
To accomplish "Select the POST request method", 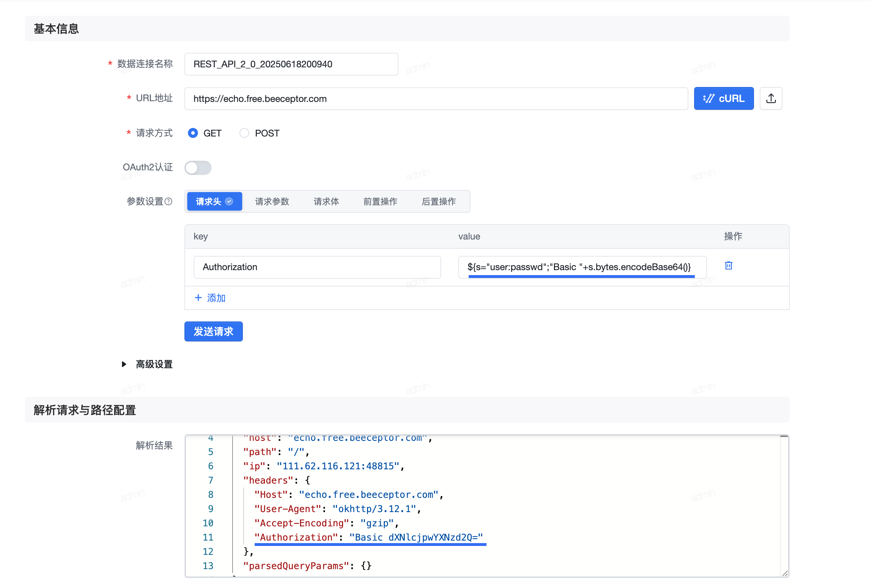I will click(x=244, y=133).
